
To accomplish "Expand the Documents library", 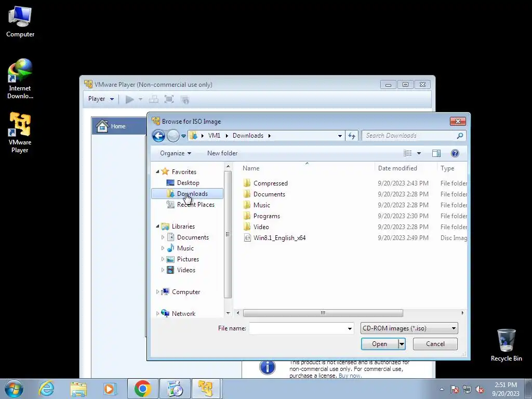I will coord(163,237).
